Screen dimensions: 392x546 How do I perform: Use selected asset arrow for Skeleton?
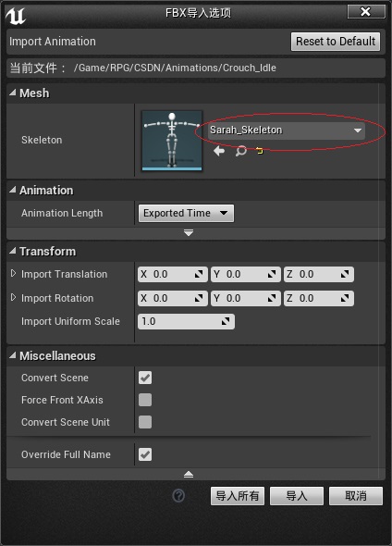219,151
